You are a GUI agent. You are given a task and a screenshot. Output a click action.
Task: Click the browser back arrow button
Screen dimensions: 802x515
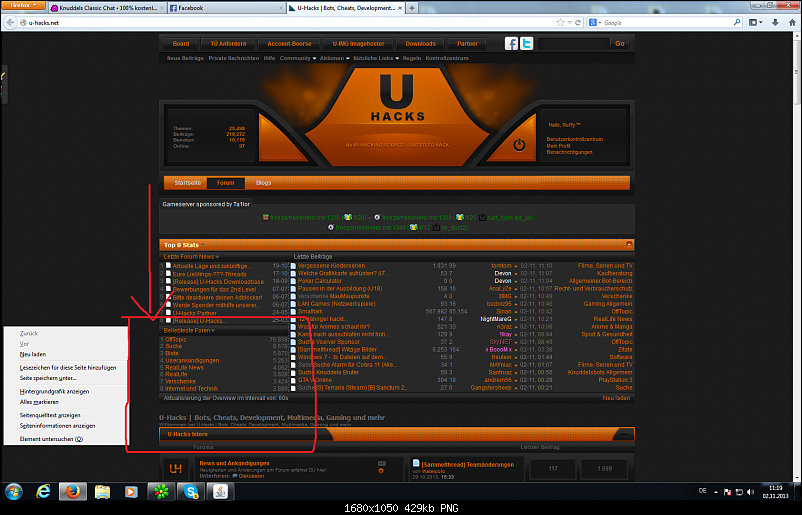coord(10,23)
